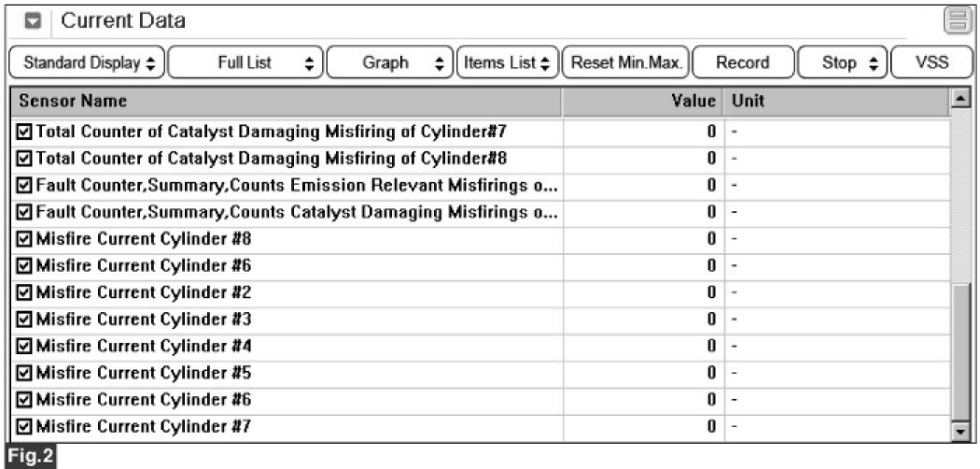The height and width of the screenshot is (469, 980).
Task: Click the Record button
Action: (x=742, y=63)
